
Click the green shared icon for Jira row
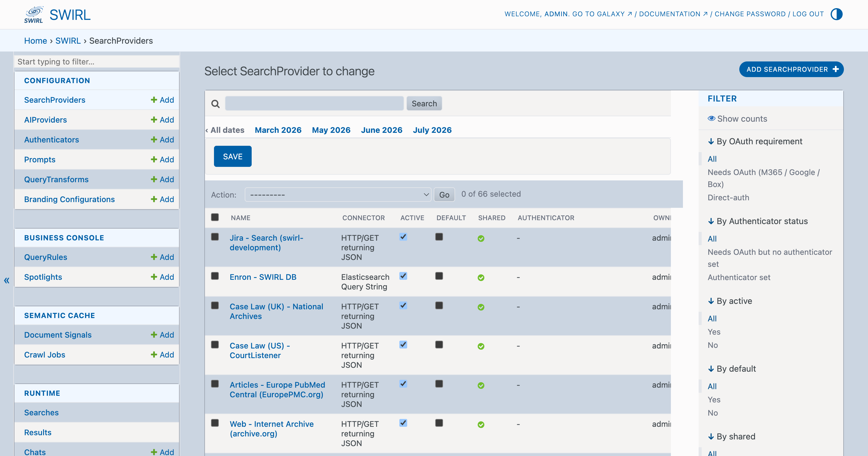click(x=481, y=239)
